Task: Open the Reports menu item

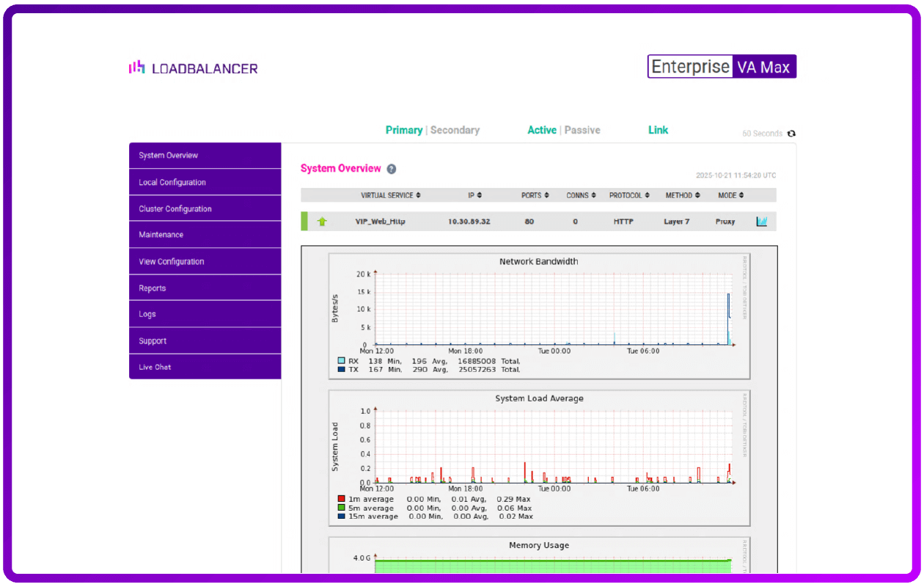Action: tap(205, 288)
